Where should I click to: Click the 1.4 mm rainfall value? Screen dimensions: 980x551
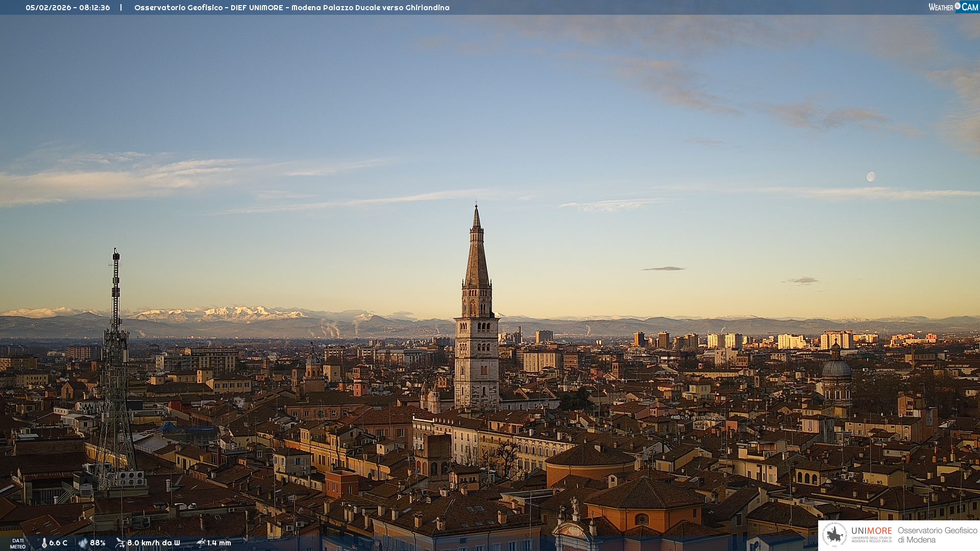pyautogui.click(x=219, y=543)
